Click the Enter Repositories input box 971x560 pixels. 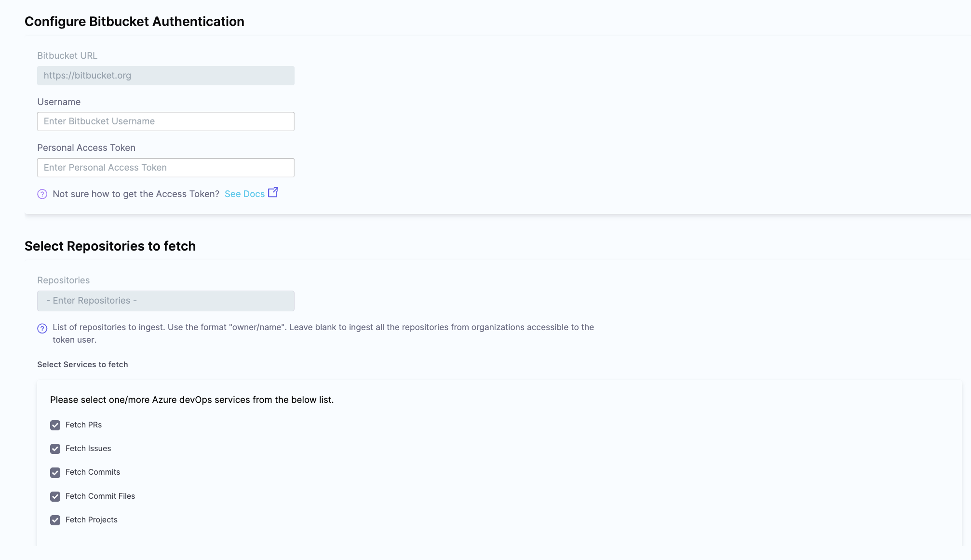(165, 301)
